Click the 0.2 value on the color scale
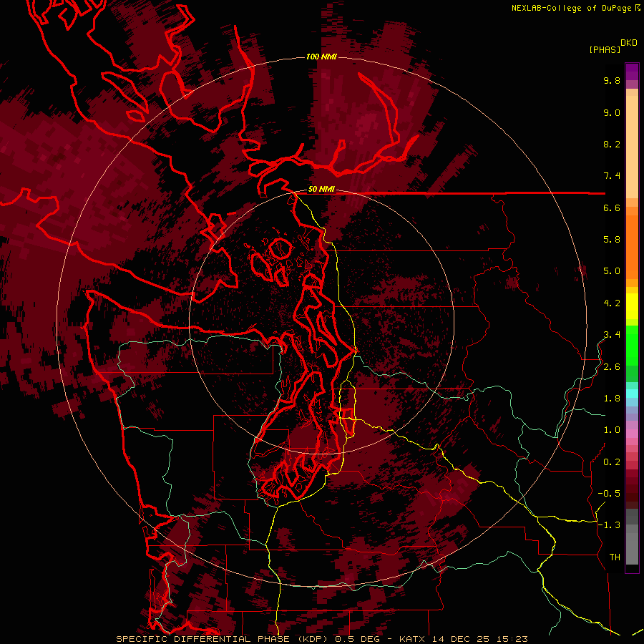The height and width of the screenshot is (644, 644). 612,462
